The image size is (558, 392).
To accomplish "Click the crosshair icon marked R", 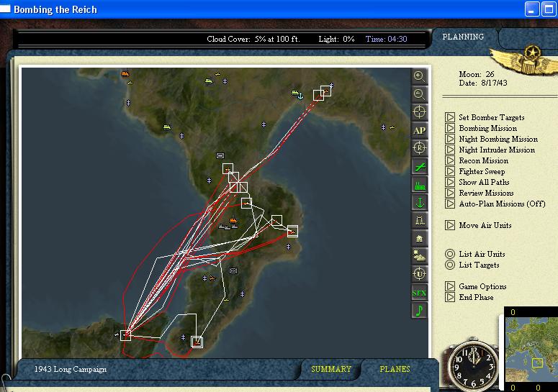I will point(419,148).
